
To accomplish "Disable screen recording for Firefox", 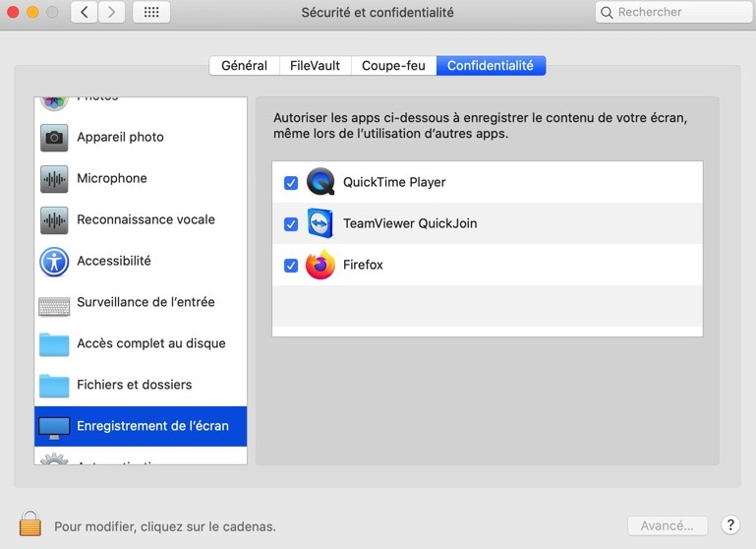I will coord(291,266).
